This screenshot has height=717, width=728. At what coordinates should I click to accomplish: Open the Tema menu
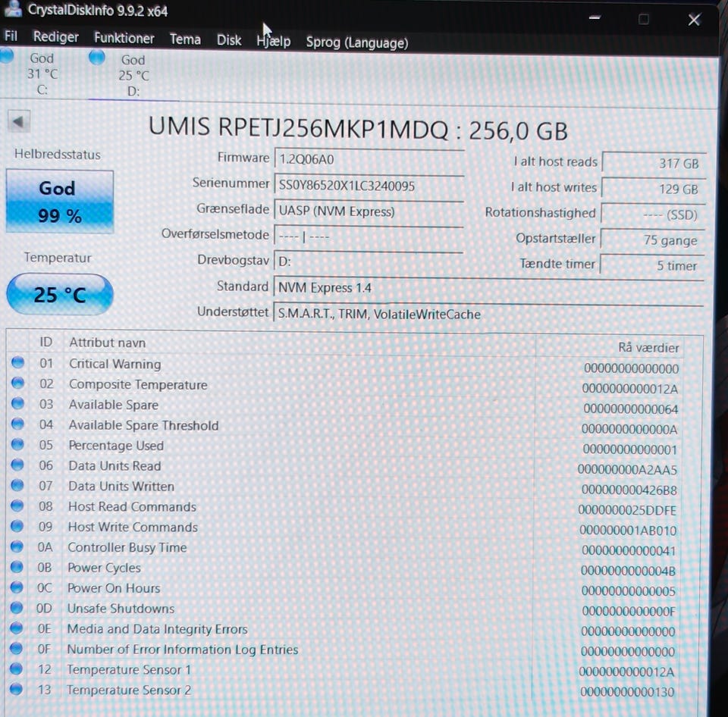(185, 39)
